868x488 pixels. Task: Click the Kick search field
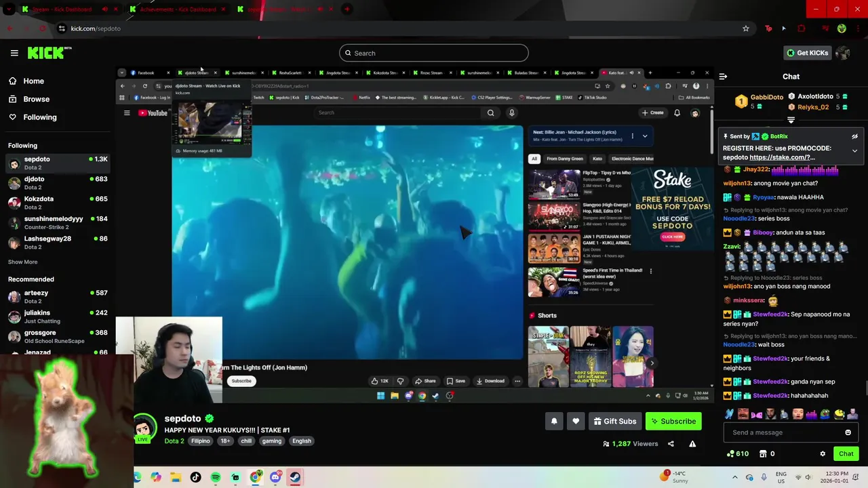pyautogui.click(x=434, y=53)
